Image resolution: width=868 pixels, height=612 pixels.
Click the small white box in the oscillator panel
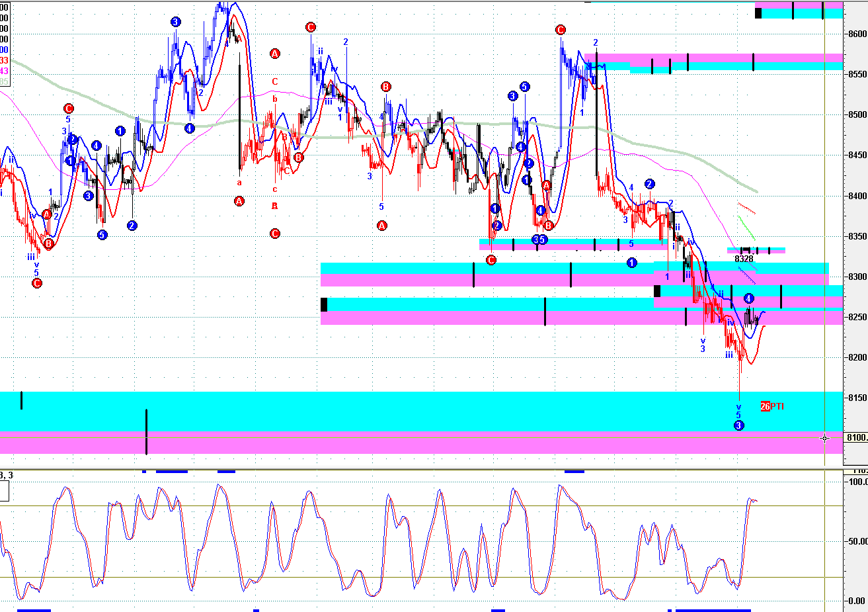click(x=4, y=492)
